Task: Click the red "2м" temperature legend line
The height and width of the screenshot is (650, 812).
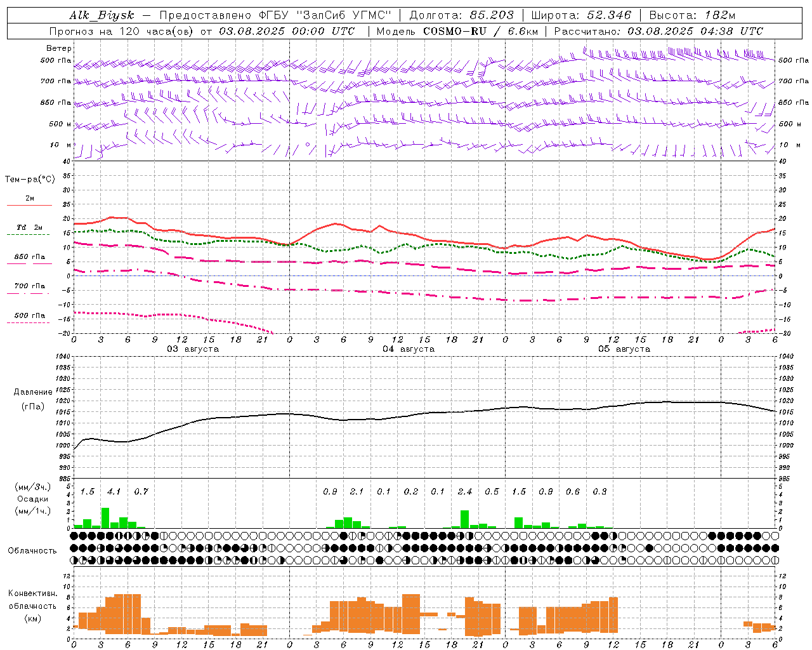Action: pyautogui.click(x=29, y=205)
